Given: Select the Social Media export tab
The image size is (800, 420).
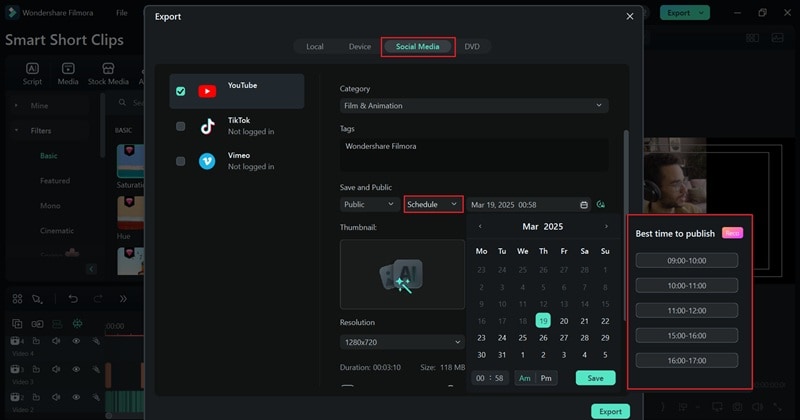Looking at the screenshot, I should [417, 46].
